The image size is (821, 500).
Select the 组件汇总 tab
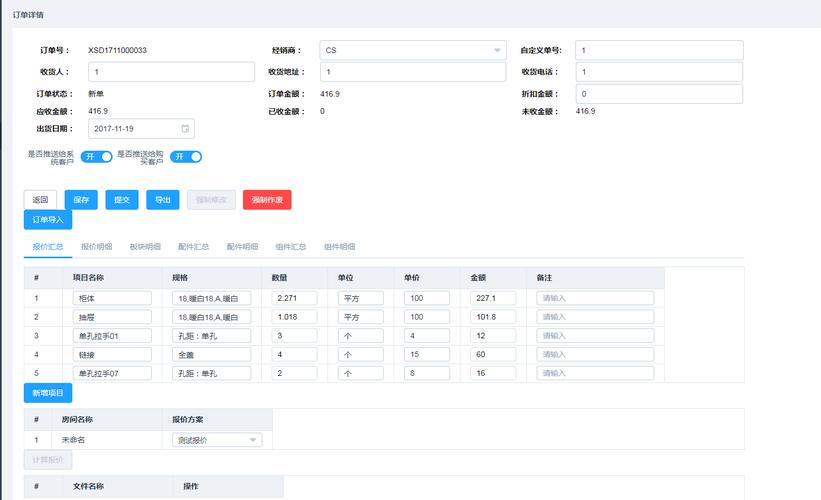[291, 247]
